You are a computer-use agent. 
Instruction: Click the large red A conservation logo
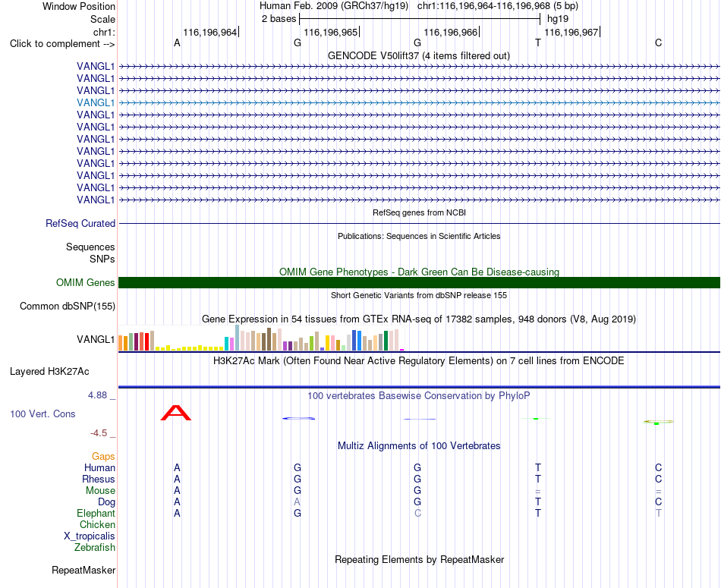click(x=175, y=413)
